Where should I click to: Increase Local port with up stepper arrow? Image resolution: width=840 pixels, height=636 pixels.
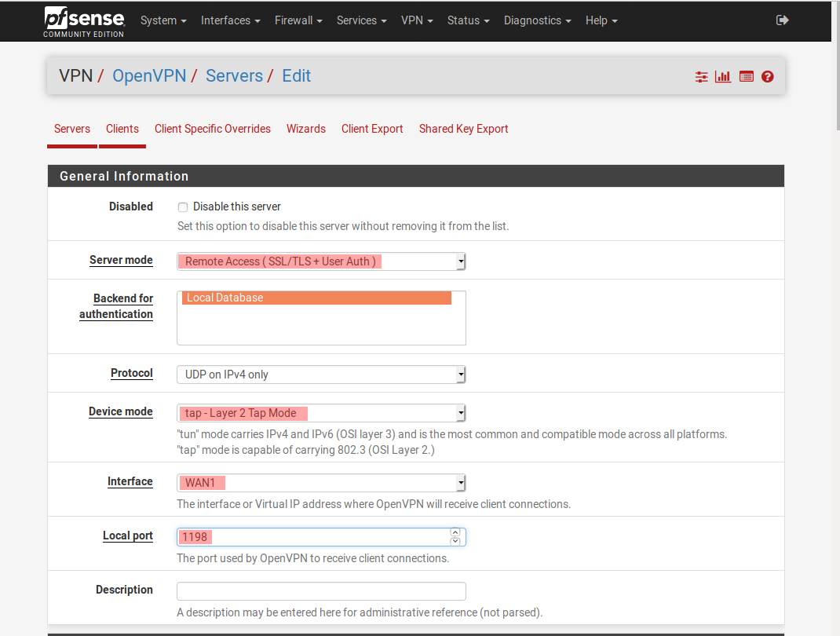(x=455, y=532)
